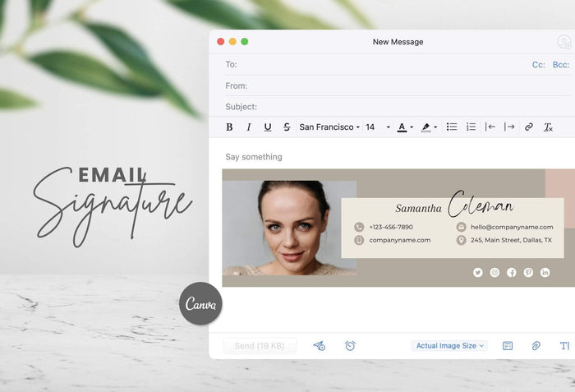This screenshot has height=392, width=575.
Task: Click the send later paper plane icon
Action: point(320,346)
